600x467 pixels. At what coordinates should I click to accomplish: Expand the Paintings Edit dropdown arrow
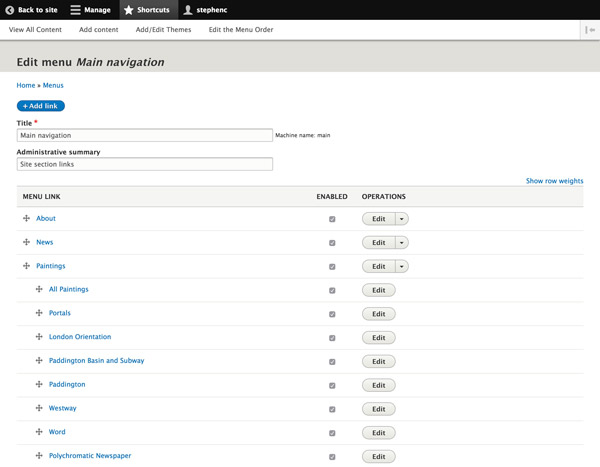(x=401, y=267)
